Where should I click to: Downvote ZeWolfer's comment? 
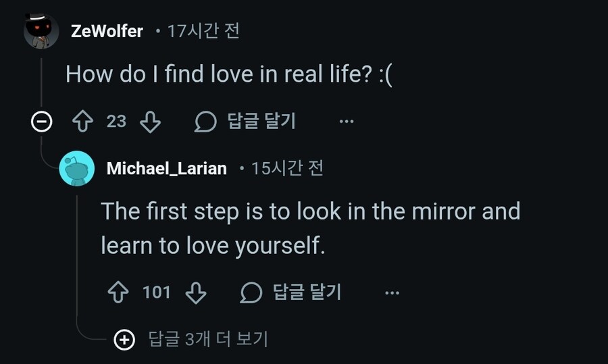click(149, 122)
